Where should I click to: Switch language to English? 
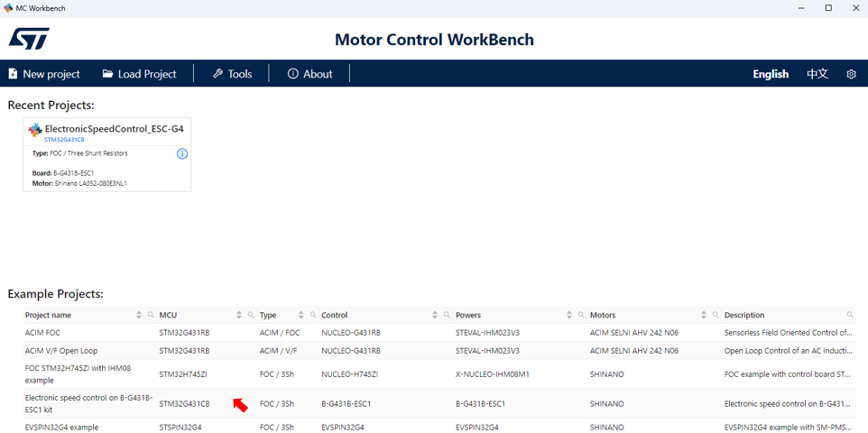pos(771,74)
